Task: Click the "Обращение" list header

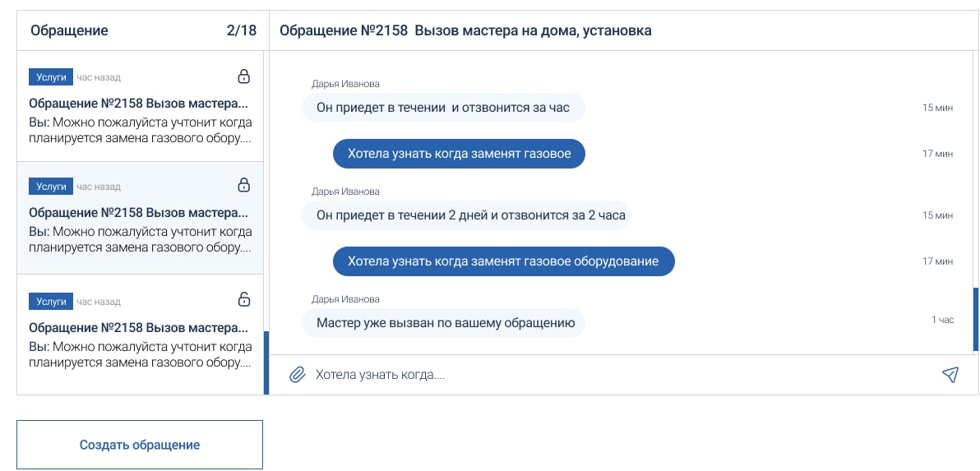Action: [69, 30]
